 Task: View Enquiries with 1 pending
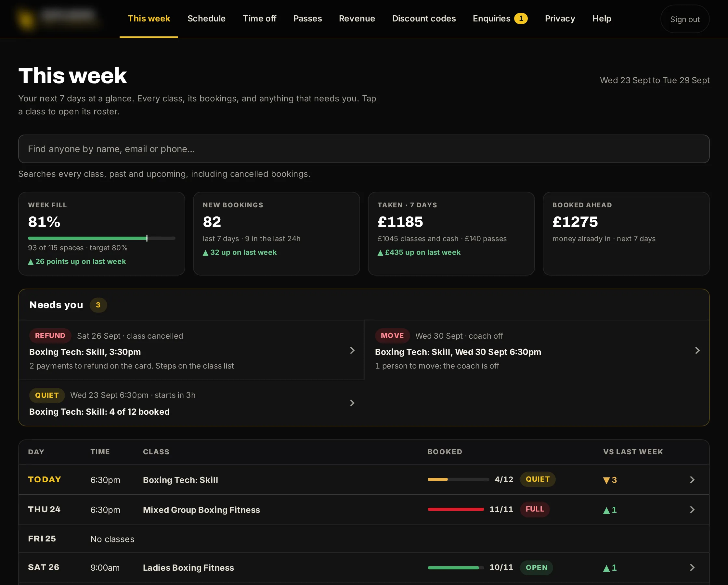click(500, 19)
